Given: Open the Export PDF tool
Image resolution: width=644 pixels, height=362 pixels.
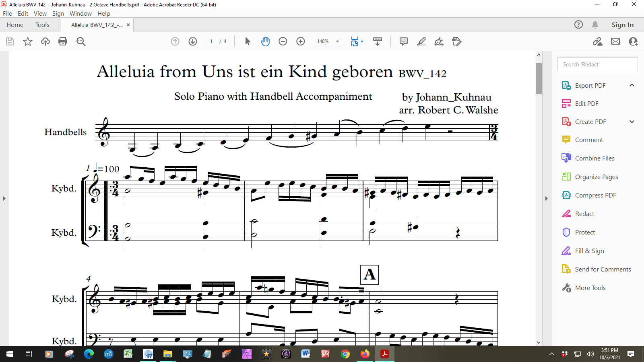Looking at the screenshot, I should (x=590, y=85).
